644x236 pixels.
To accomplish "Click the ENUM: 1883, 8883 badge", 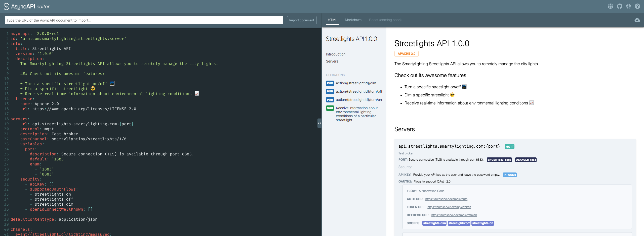I will click(x=499, y=160).
